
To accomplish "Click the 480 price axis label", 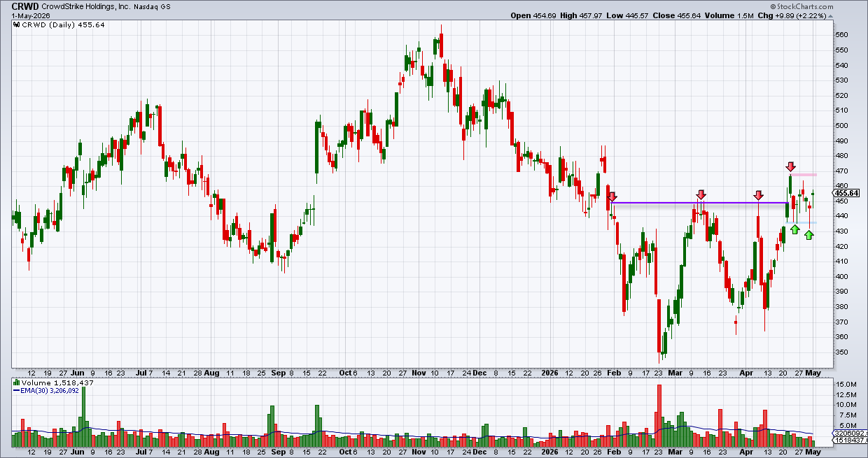I will tap(842, 156).
